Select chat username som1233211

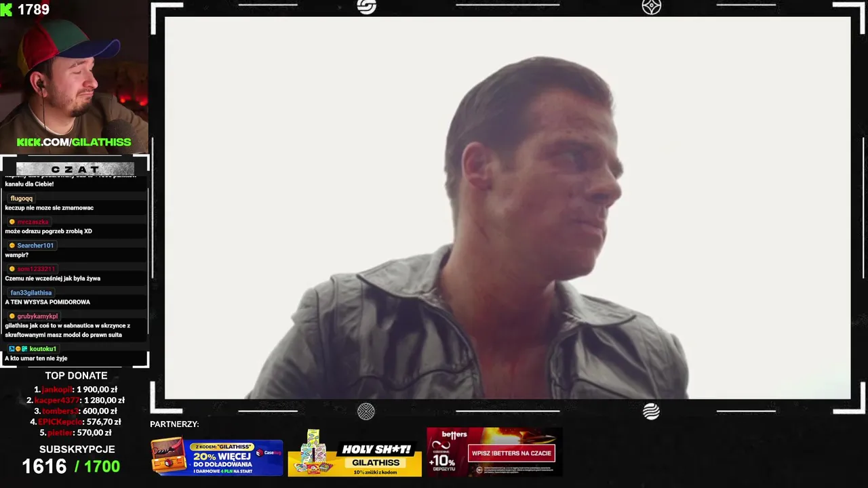(x=37, y=269)
